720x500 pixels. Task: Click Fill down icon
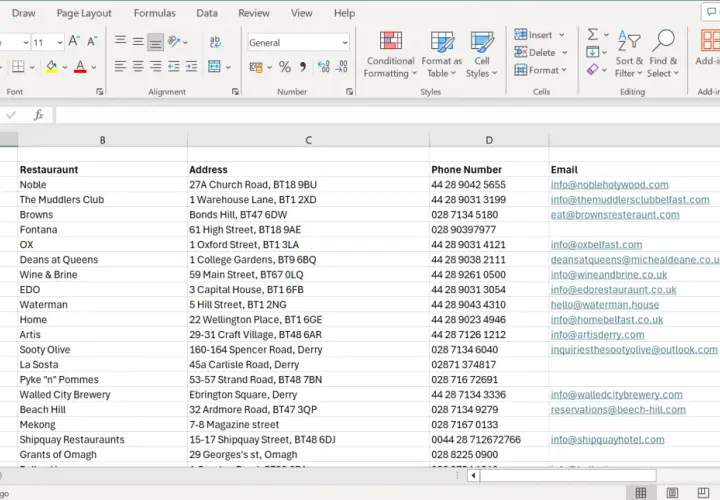click(x=592, y=52)
